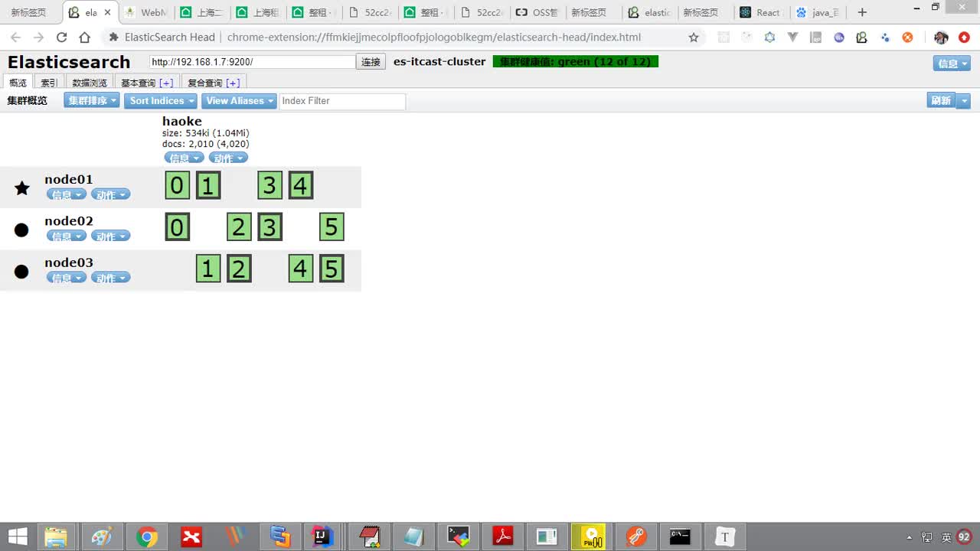Reload the page in Chrome
Image resolution: width=980 pixels, height=551 pixels.
[x=61, y=37]
